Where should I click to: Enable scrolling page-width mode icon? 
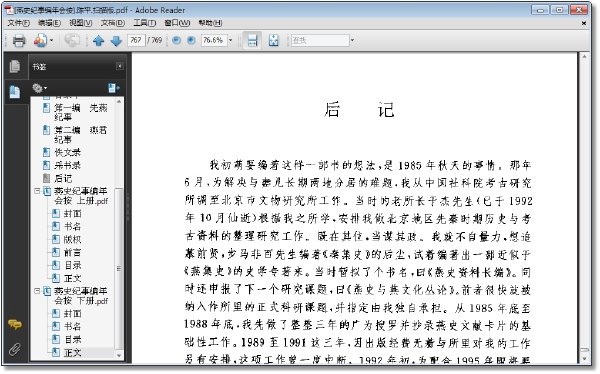(x=253, y=40)
